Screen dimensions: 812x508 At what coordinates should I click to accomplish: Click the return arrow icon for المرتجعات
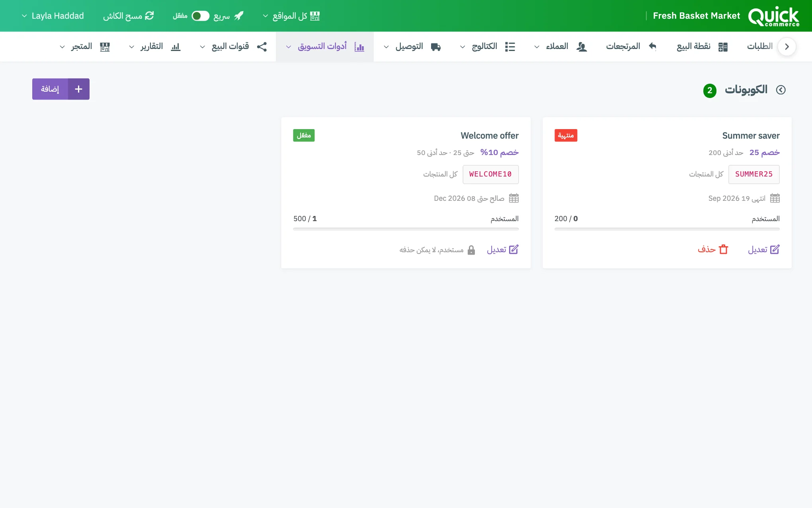(x=652, y=46)
